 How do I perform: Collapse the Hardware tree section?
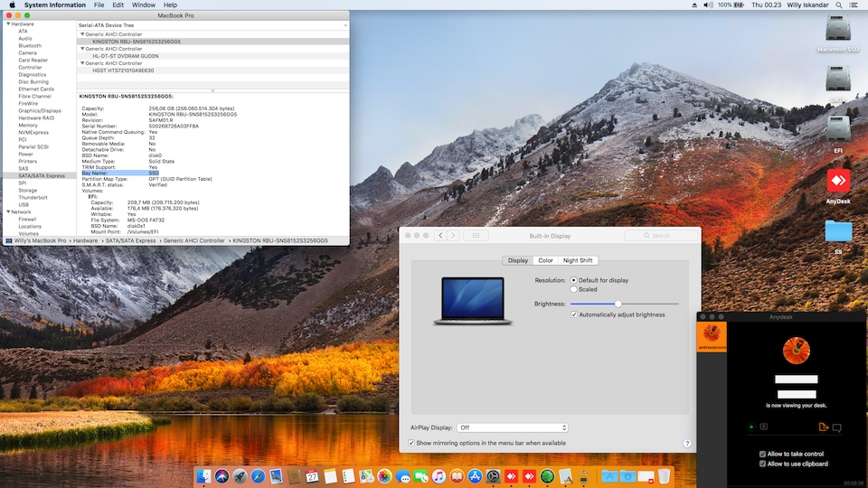7,23
